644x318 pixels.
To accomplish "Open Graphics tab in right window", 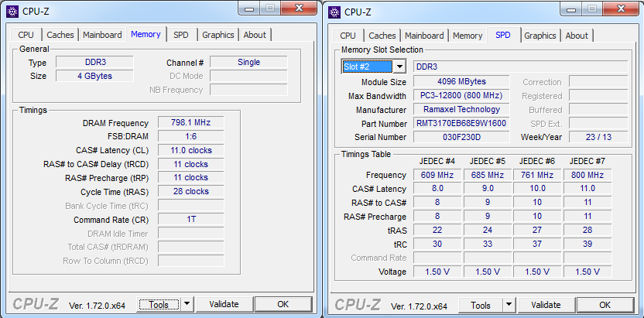I will tap(540, 36).
